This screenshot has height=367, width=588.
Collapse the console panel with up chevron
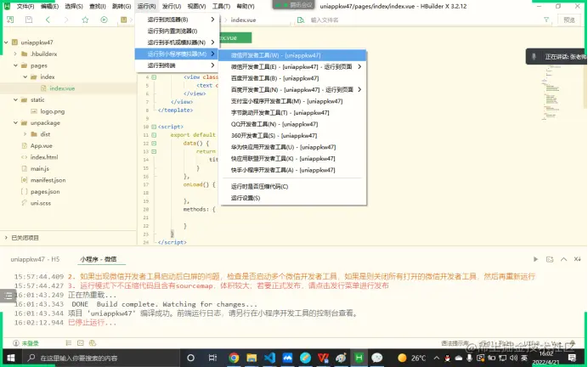tap(563, 259)
